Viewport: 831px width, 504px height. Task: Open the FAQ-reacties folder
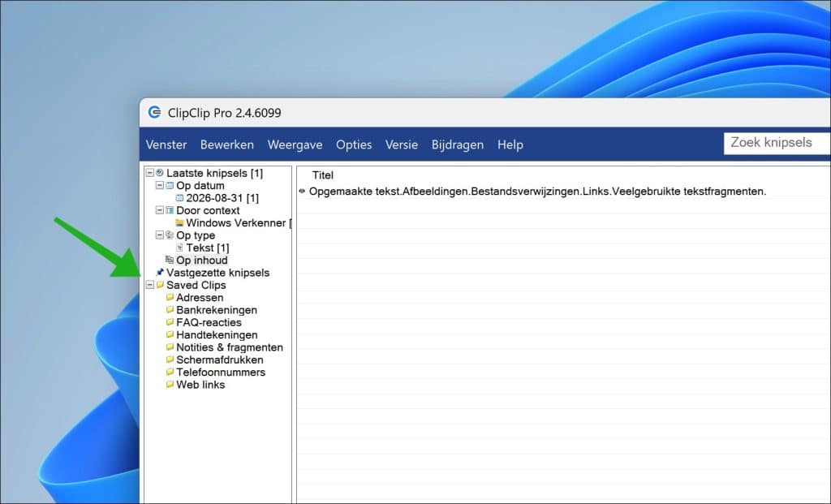tap(209, 323)
